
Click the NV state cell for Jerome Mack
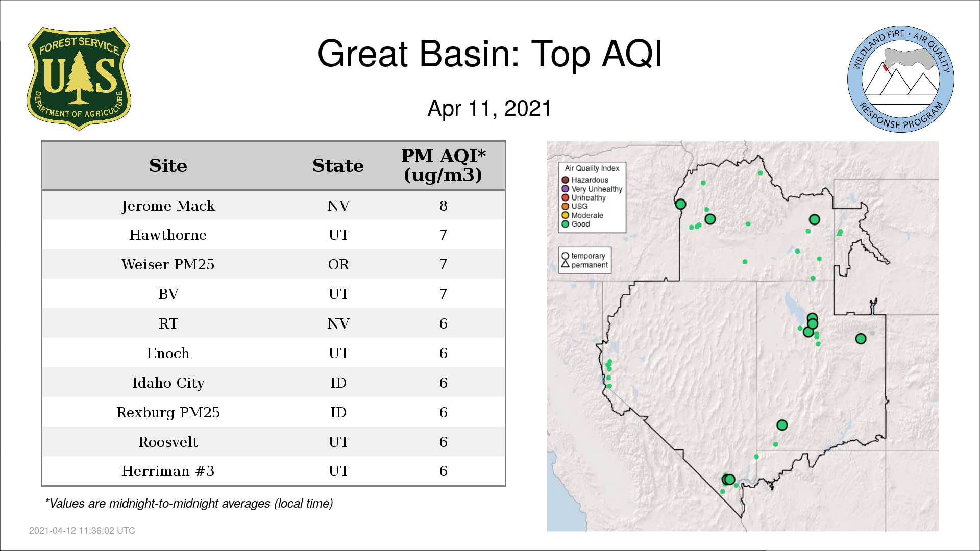[338, 206]
